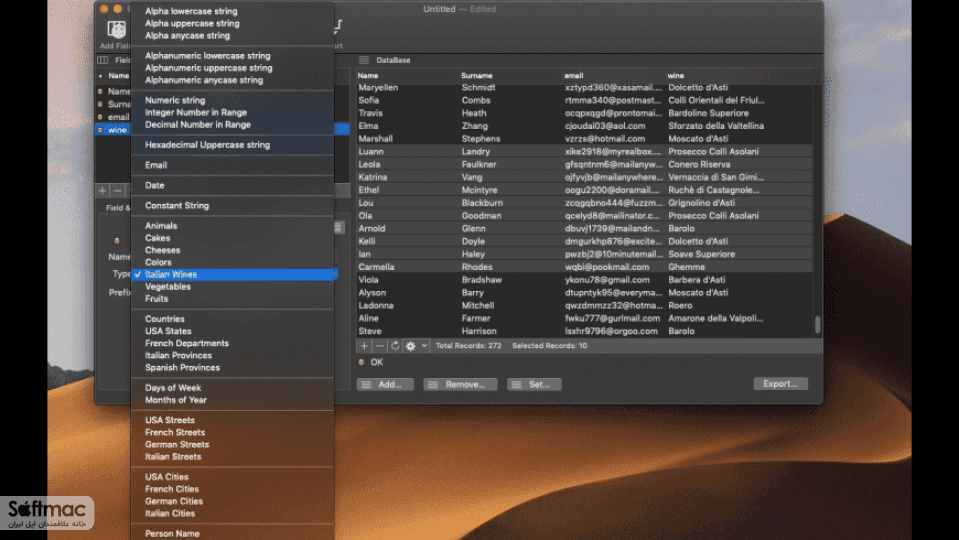Remove a record with the minus icon under the table
The image size is (959, 540).
[x=380, y=346]
